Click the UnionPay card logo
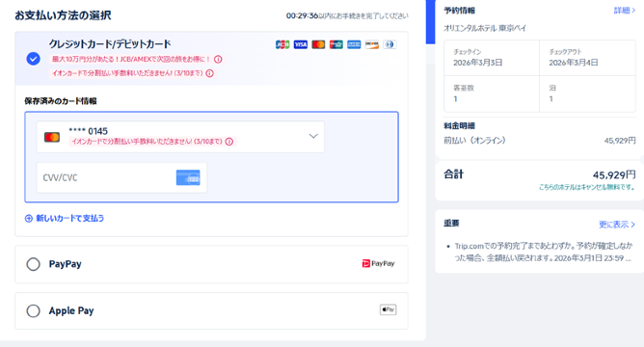This screenshot has height=347, width=644. coord(335,44)
